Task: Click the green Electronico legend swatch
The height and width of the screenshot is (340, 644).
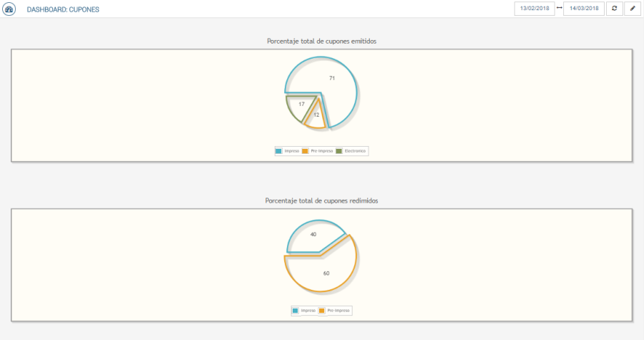Action: [339, 151]
